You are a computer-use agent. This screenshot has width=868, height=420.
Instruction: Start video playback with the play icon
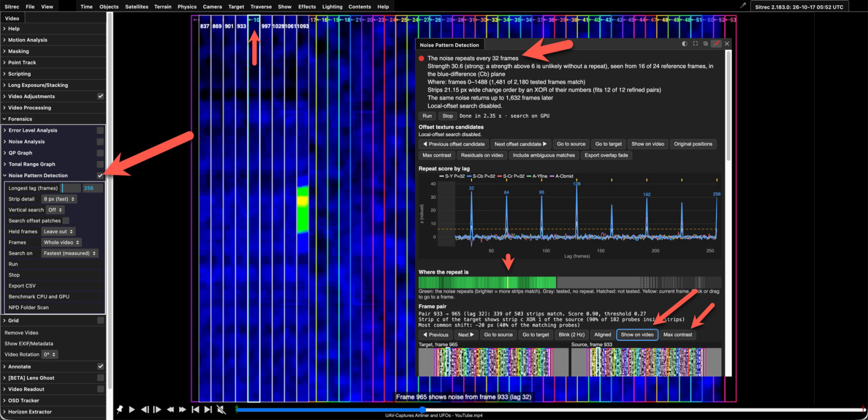coord(132,410)
